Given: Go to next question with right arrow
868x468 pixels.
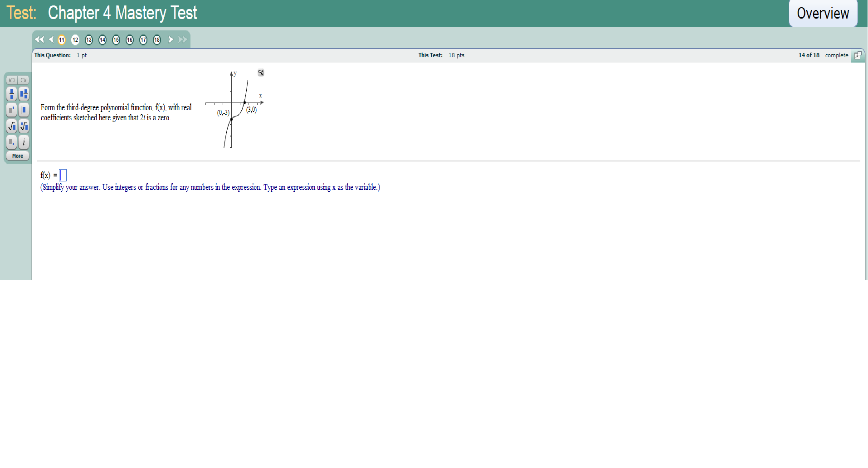Looking at the screenshot, I should (171, 39).
